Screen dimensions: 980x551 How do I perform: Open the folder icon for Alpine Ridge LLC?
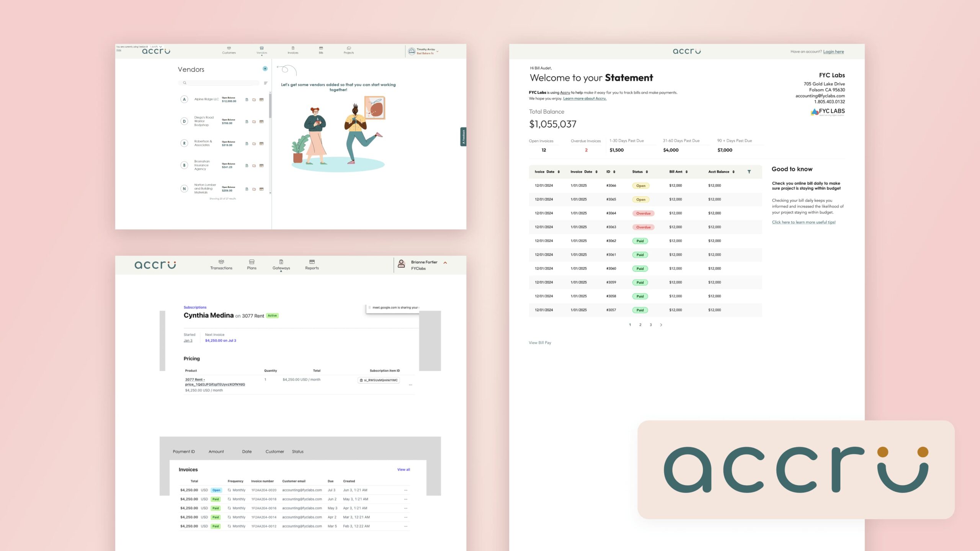click(254, 100)
